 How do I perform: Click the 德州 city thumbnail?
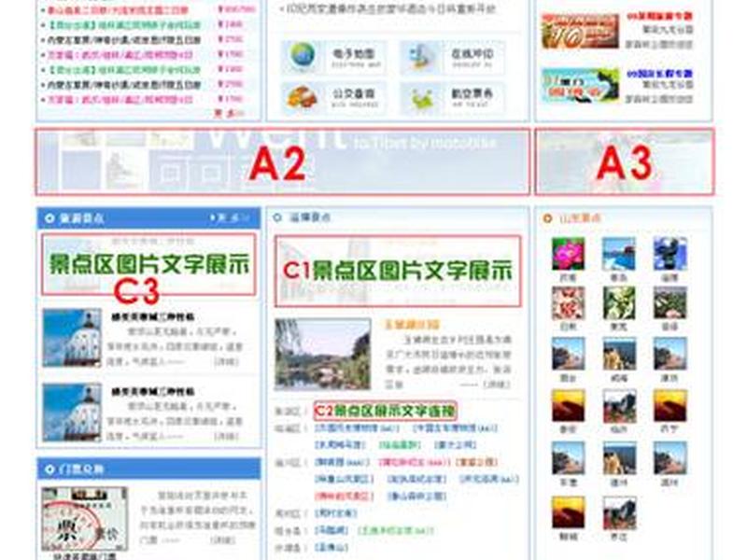(619, 458)
